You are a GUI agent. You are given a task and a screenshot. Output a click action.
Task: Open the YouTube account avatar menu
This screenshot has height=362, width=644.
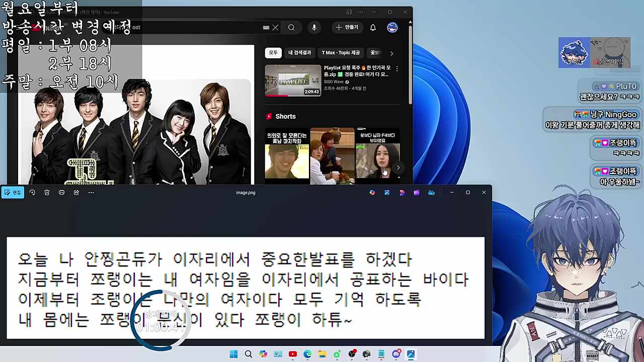pos(392,28)
